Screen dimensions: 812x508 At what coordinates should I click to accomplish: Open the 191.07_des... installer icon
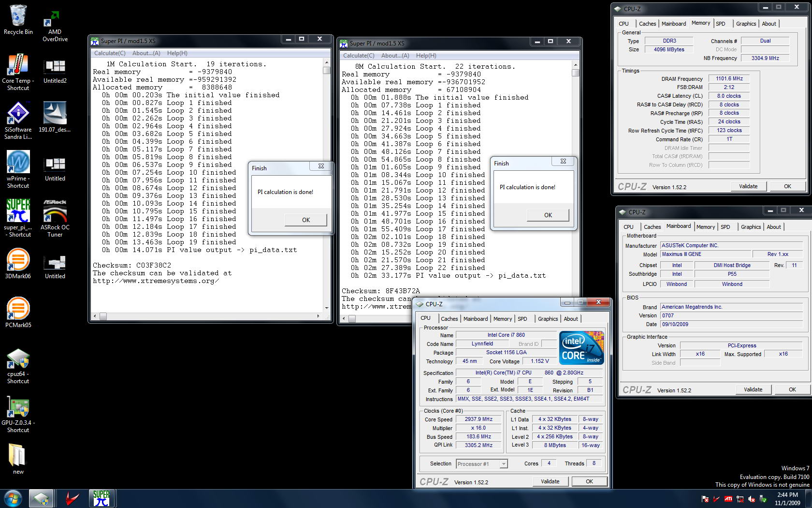pos(55,117)
